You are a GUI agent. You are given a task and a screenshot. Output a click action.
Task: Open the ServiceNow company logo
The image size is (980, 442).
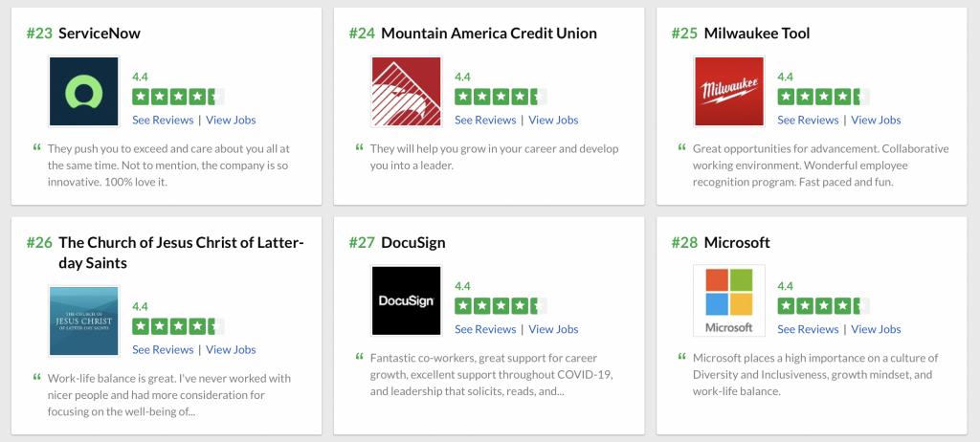(x=84, y=91)
